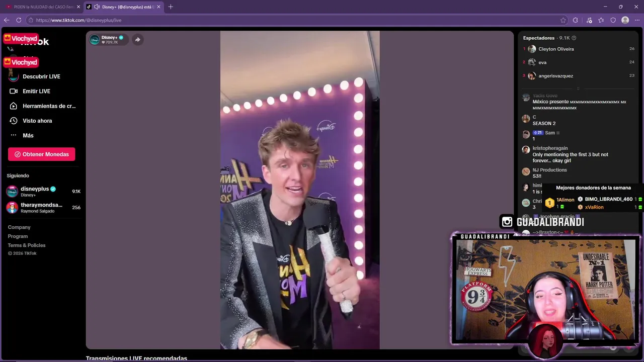Screen dimensions: 644x362
Task: Click the Disney+ channel name
Action: point(109,37)
